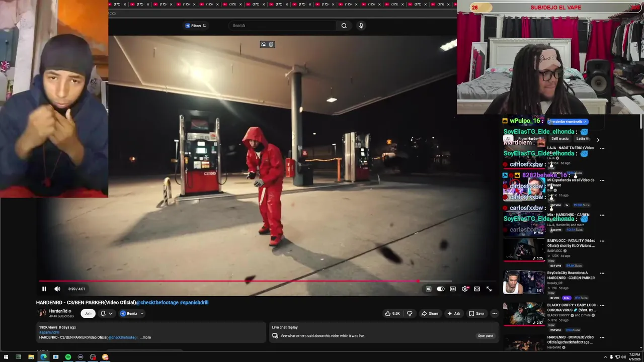Start voice search with the microphone icon
Image resolution: width=644 pixels, height=362 pixels.
[361, 26]
